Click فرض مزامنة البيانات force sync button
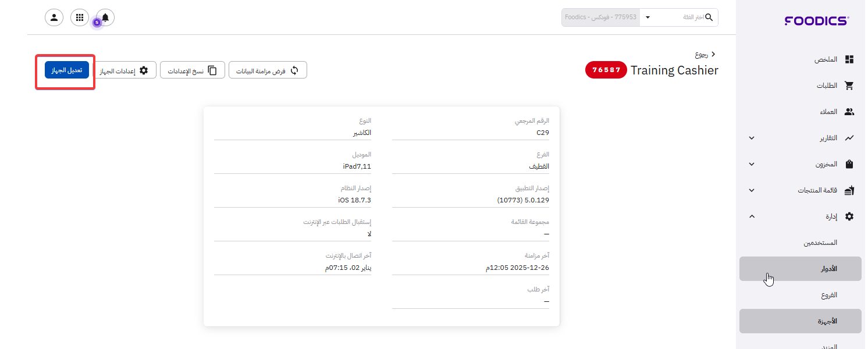 pyautogui.click(x=268, y=70)
